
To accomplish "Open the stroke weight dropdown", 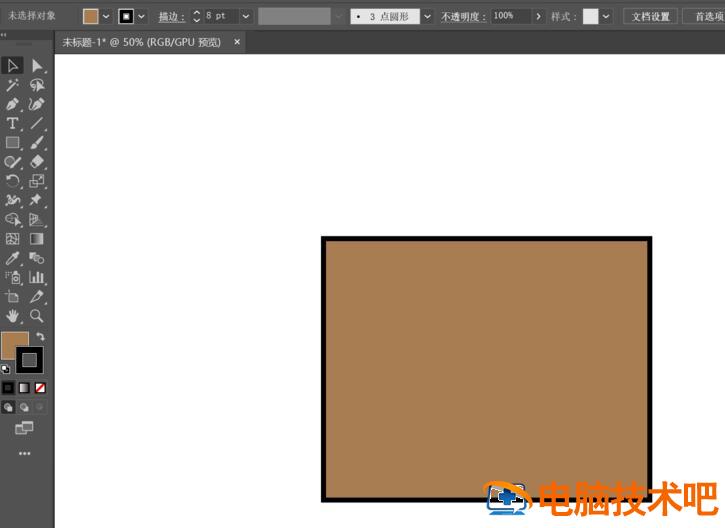I will (x=245, y=16).
